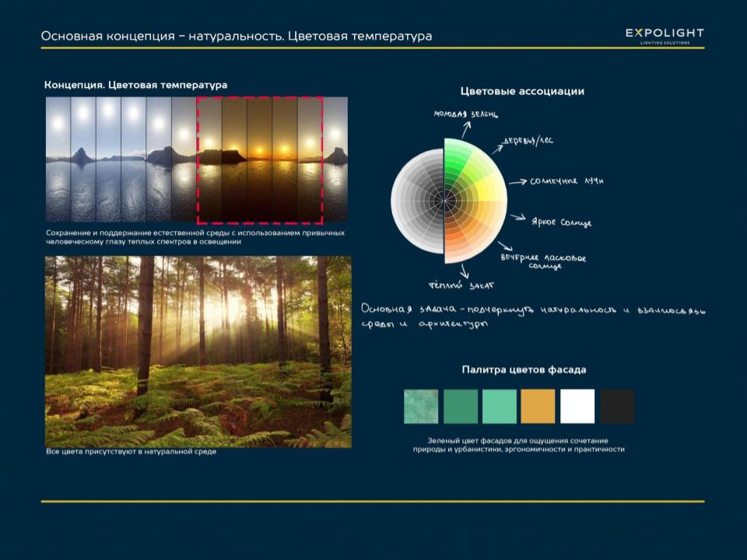Choose the mint green facade swatch

pyautogui.click(x=499, y=406)
